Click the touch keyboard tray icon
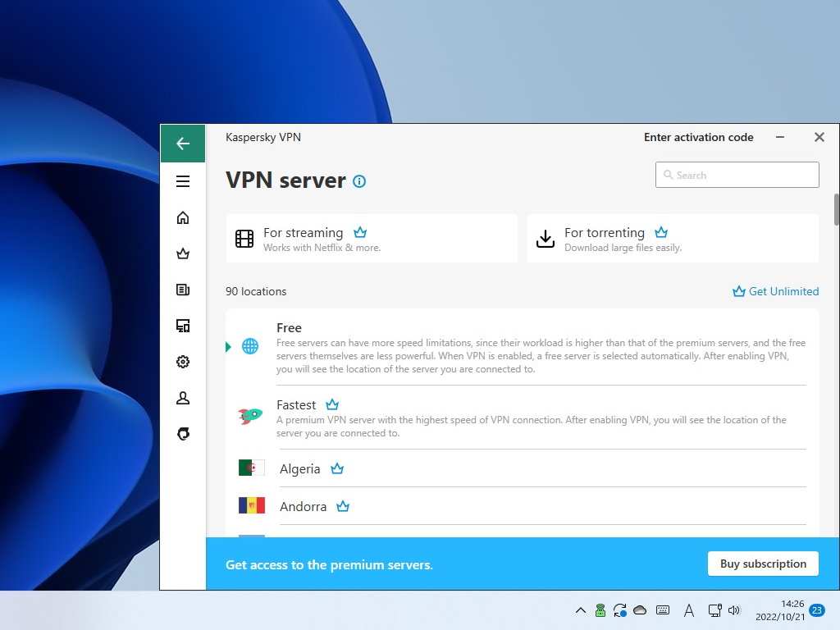The image size is (840, 630). [x=663, y=610]
